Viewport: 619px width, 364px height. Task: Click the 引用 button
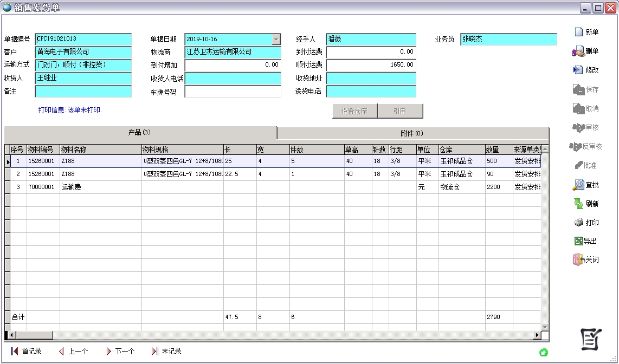(x=401, y=110)
